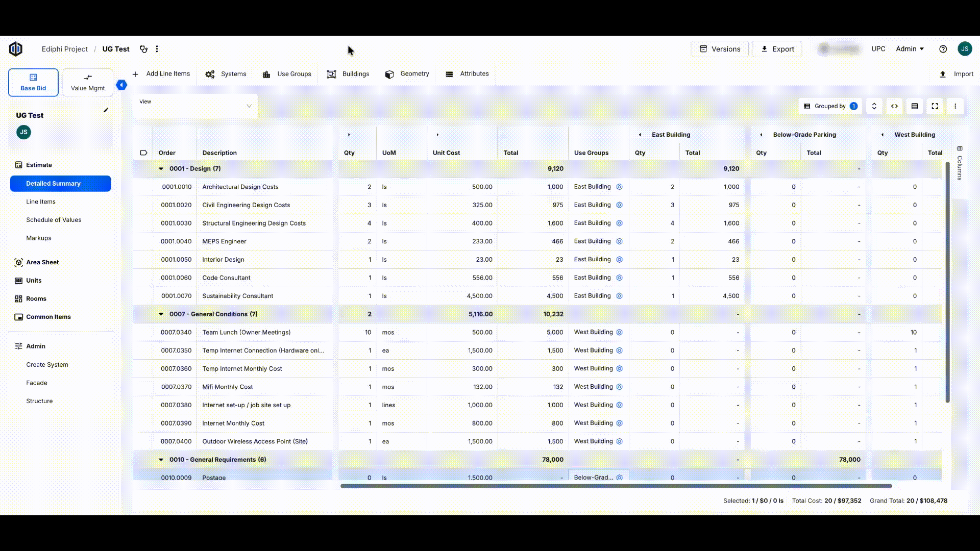Click use group icon for Temp Internet Monthly Cost
The width and height of the screenshot is (980, 551).
pos(619,368)
